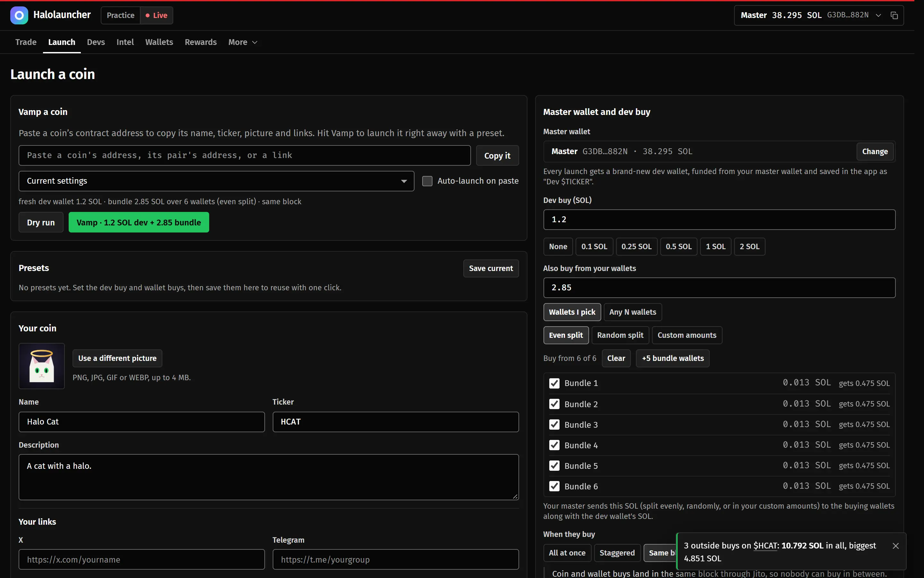Click Use a different picture
The width and height of the screenshot is (924, 578).
click(117, 359)
